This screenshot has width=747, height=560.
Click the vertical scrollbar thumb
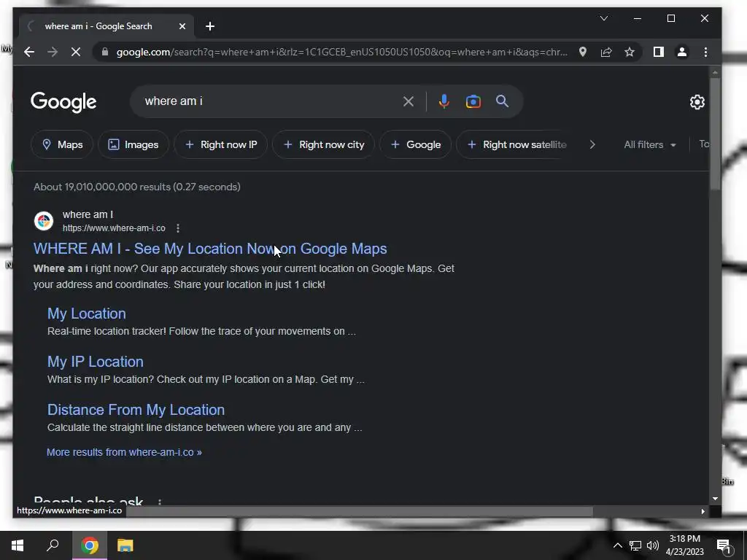715,134
